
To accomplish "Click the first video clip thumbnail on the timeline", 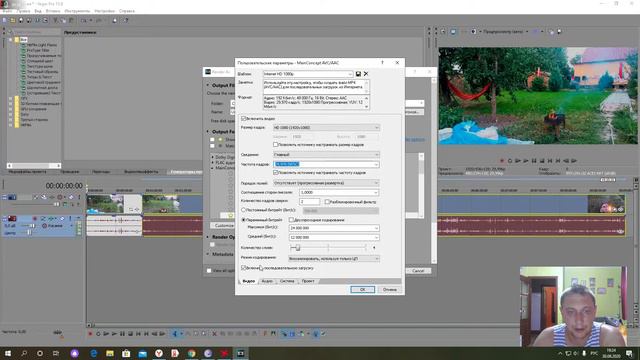I will pos(105,204).
